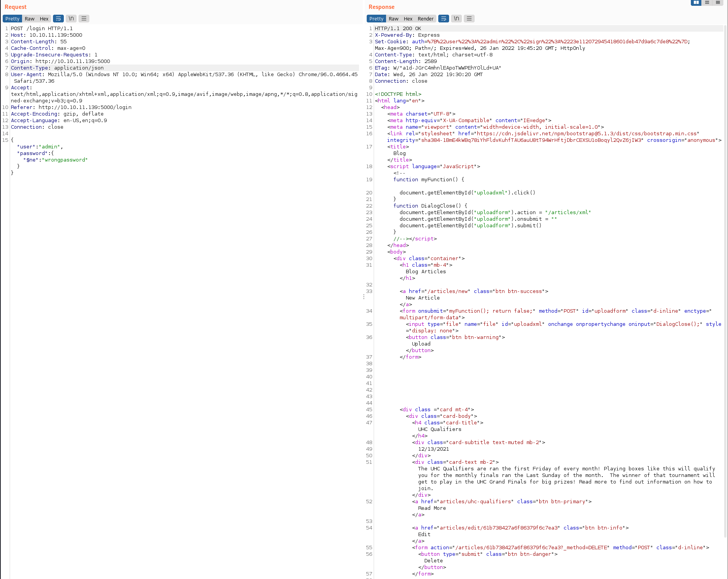
Task: Click the Response panel vertical scrollbar
Action: pyautogui.click(x=725, y=271)
